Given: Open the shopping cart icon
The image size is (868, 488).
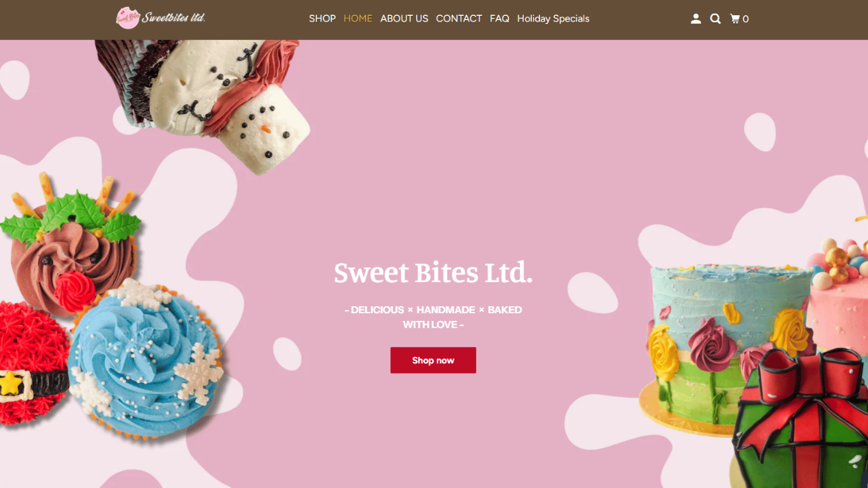Looking at the screenshot, I should pyautogui.click(x=735, y=19).
